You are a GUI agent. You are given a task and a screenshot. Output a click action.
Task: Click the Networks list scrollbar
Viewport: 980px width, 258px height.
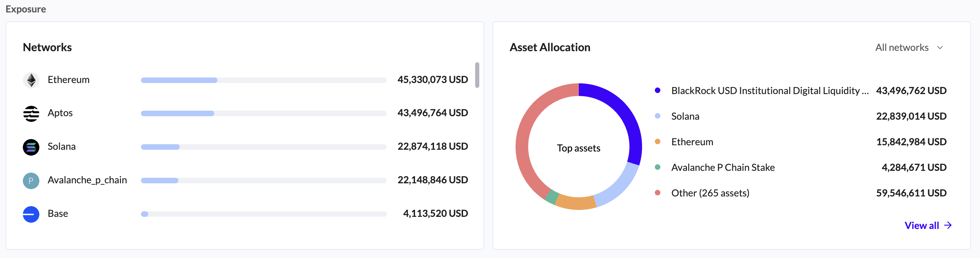[477, 75]
